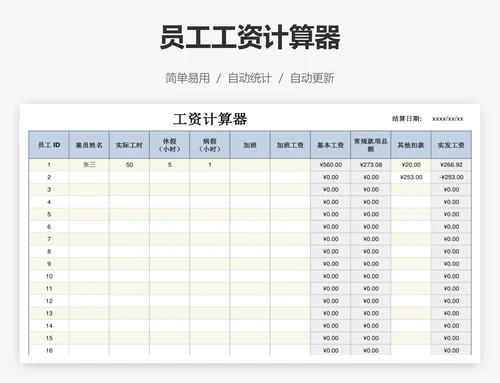The width and height of the screenshot is (500, 383).
Task: Select the cell showing 50 actual hours
Action: pyautogui.click(x=129, y=165)
